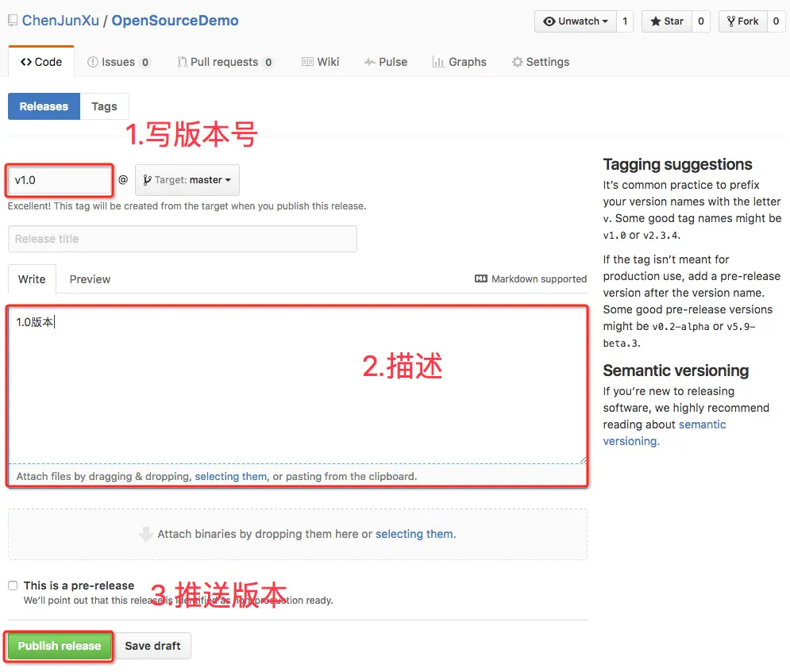Viewport: 790px width, 672px height.
Task: Click the star icon on Star button
Action: 655,21
